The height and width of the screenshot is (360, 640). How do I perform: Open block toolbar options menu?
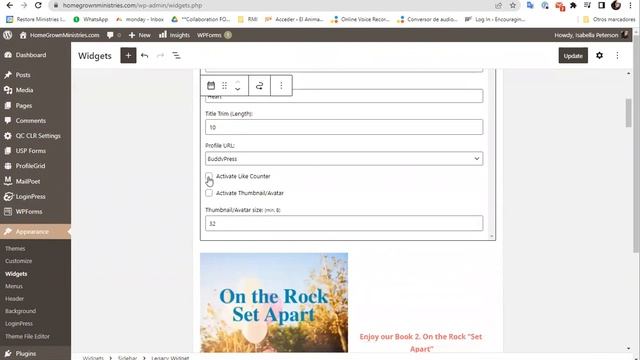click(x=281, y=86)
